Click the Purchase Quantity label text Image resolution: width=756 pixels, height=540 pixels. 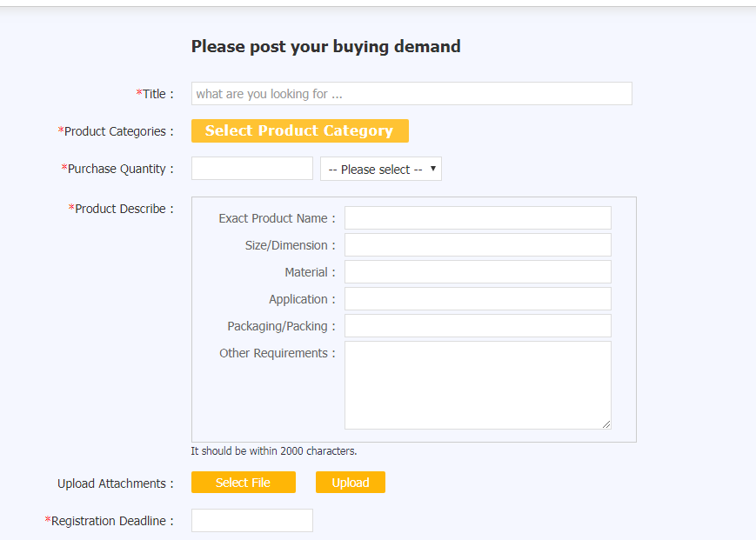click(117, 169)
